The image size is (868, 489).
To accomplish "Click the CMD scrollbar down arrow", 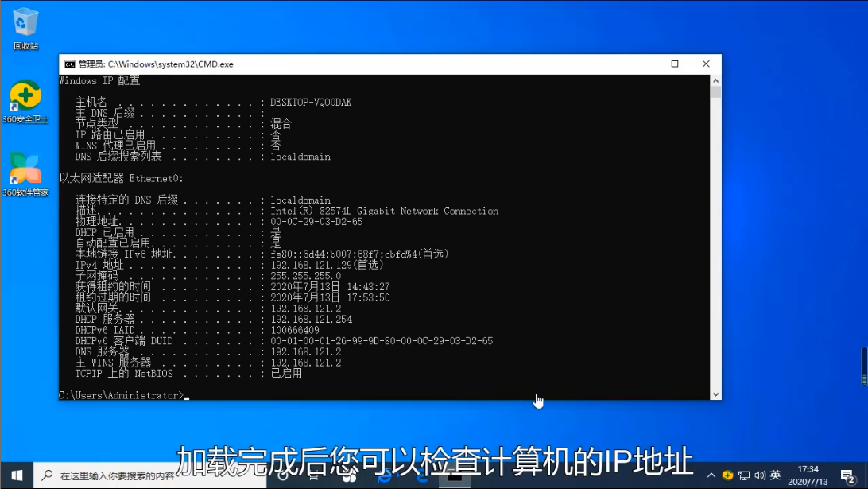I will (x=715, y=394).
